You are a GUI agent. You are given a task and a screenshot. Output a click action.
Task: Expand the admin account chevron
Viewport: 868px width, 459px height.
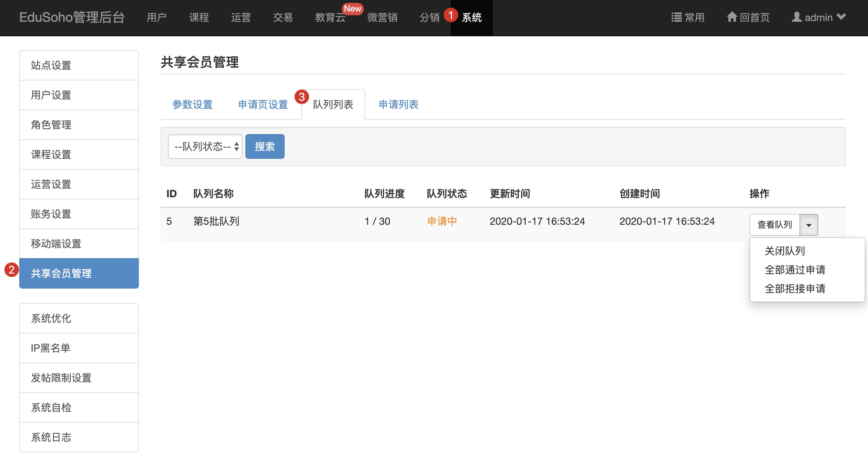pos(841,17)
